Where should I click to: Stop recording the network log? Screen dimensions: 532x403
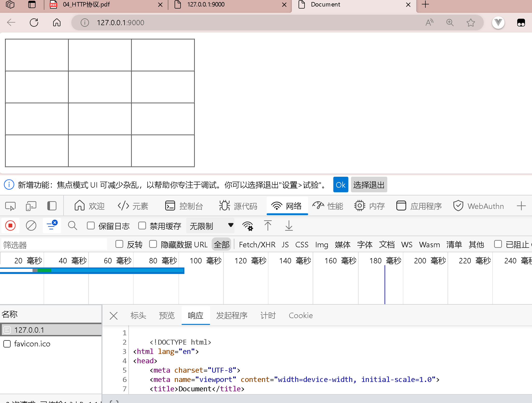click(x=10, y=226)
